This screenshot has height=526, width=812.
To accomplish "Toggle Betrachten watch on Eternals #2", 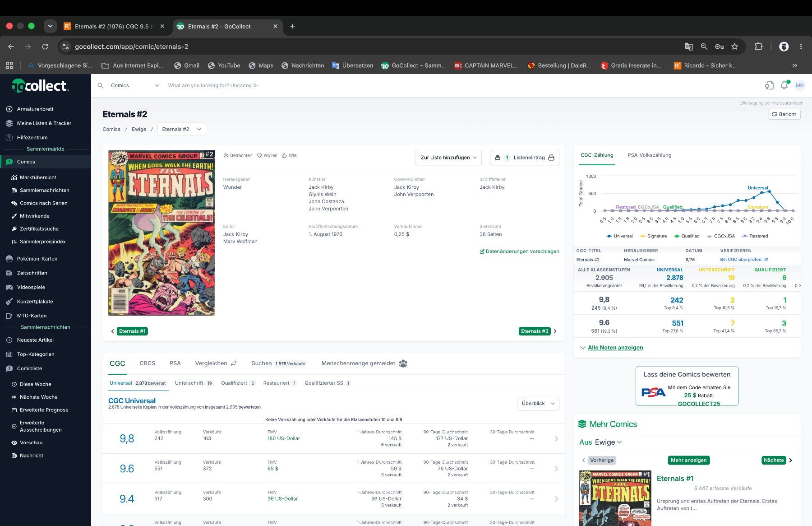I will tap(238, 155).
